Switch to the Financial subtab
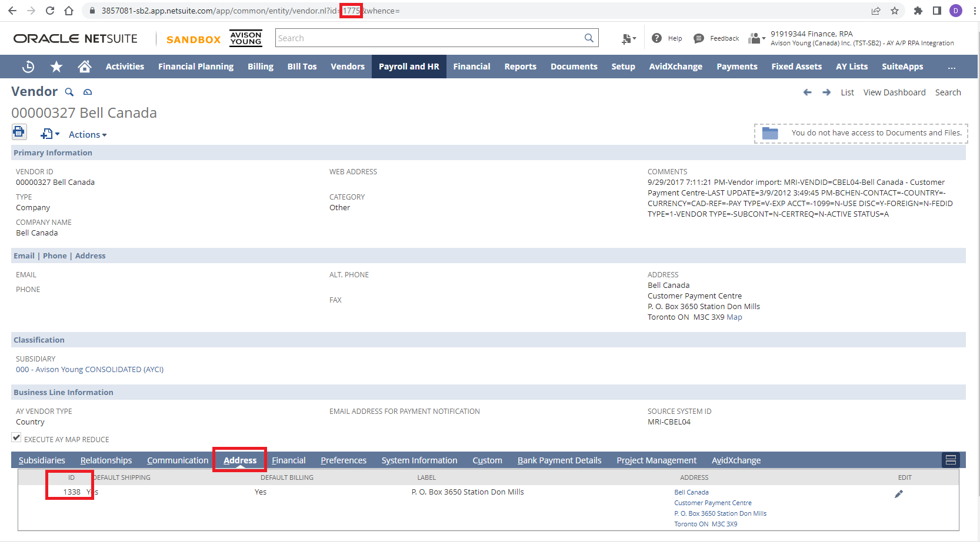This screenshot has height=544, width=980. pos(289,460)
